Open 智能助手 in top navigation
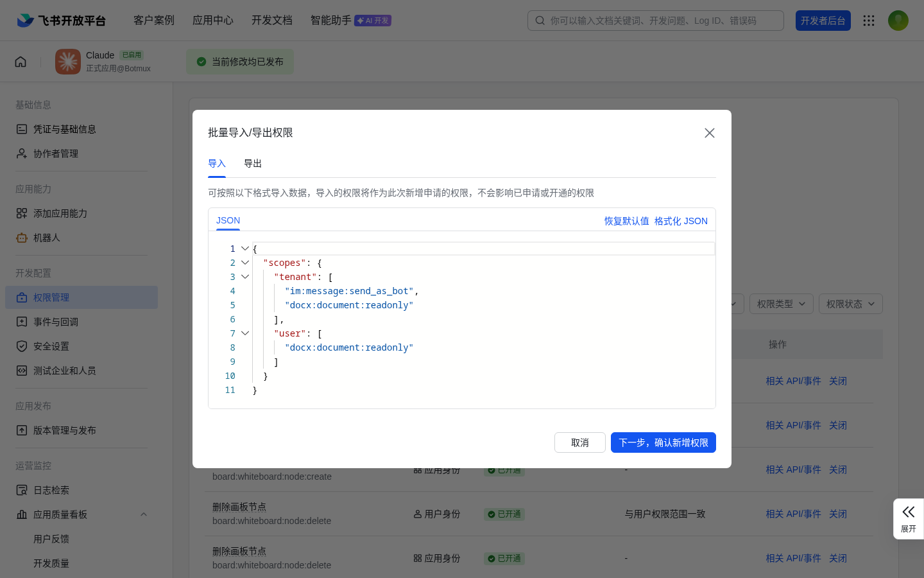Screen dimensions: 924x578 point(331,21)
